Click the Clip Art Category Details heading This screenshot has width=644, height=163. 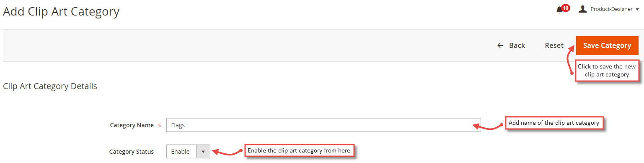click(x=50, y=86)
